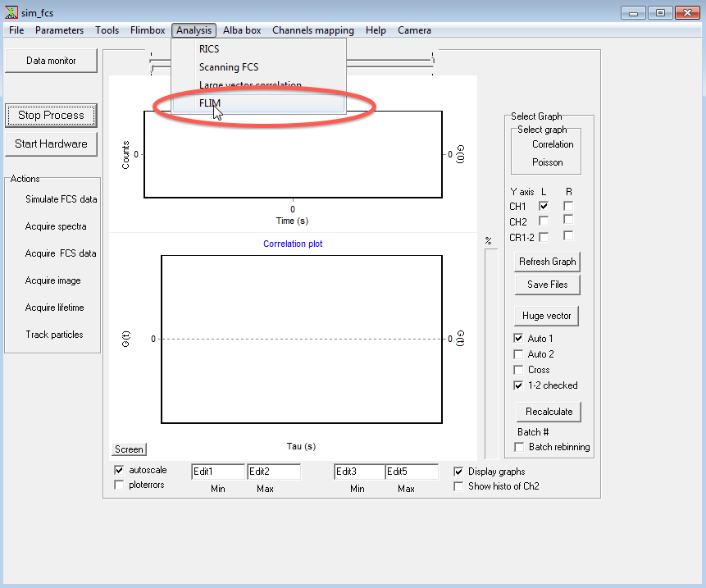This screenshot has height=588, width=706.
Task: Click the vertical % progress bar
Action: tap(491, 354)
